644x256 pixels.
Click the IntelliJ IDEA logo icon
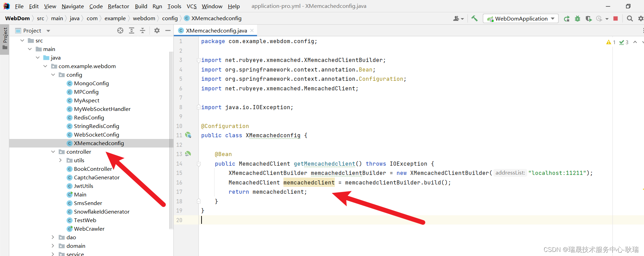coord(7,6)
